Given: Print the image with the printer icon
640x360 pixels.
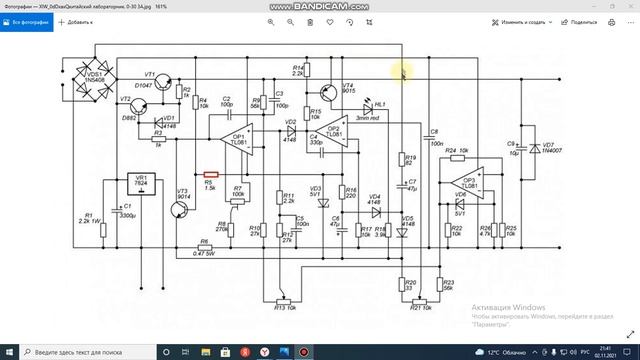Looking at the screenshot, I should click(x=611, y=22).
